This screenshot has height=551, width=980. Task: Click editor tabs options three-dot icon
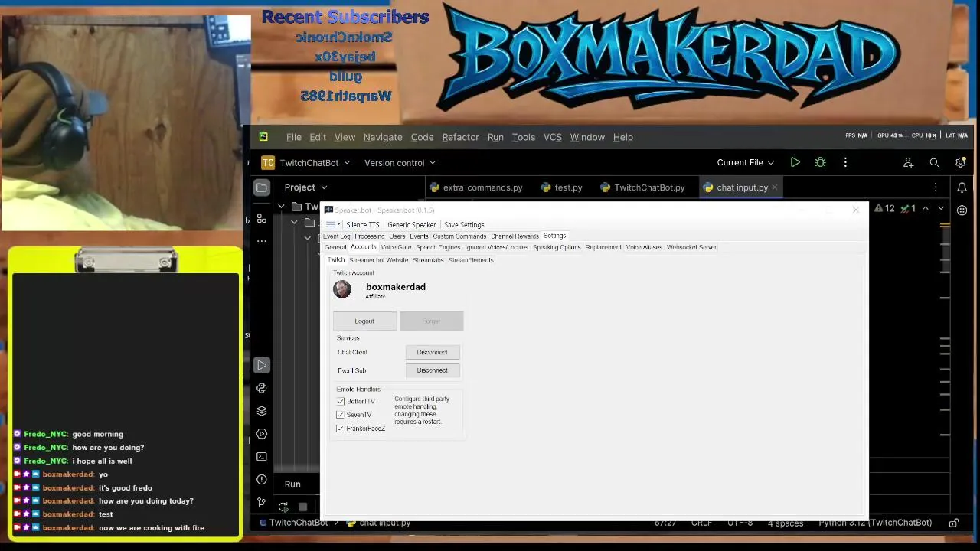coord(936,187)
